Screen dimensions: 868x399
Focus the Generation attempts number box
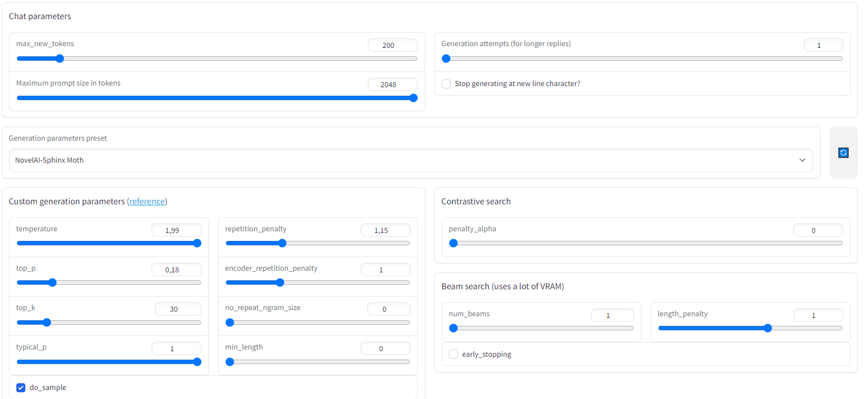823,45
